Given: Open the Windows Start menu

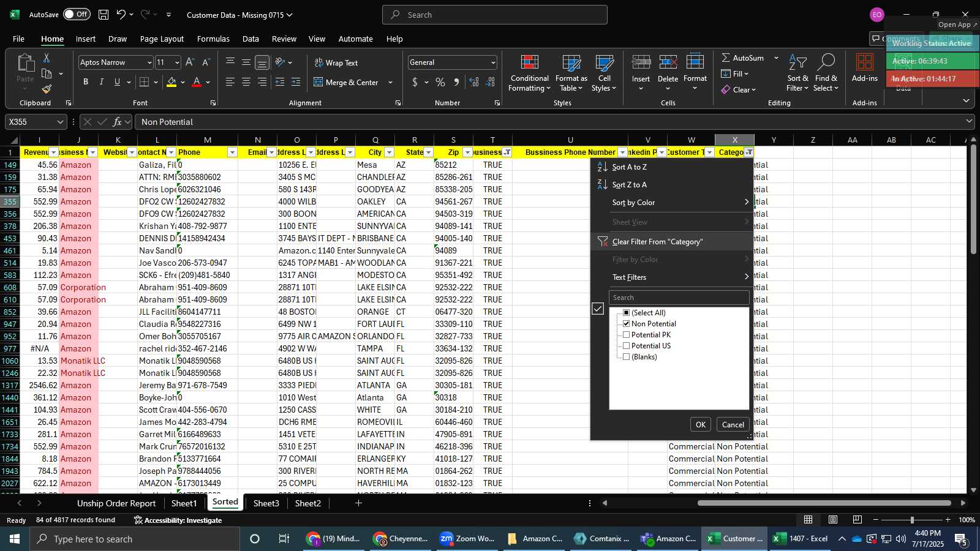Looking at the screenshot, I should coord(15,539).
